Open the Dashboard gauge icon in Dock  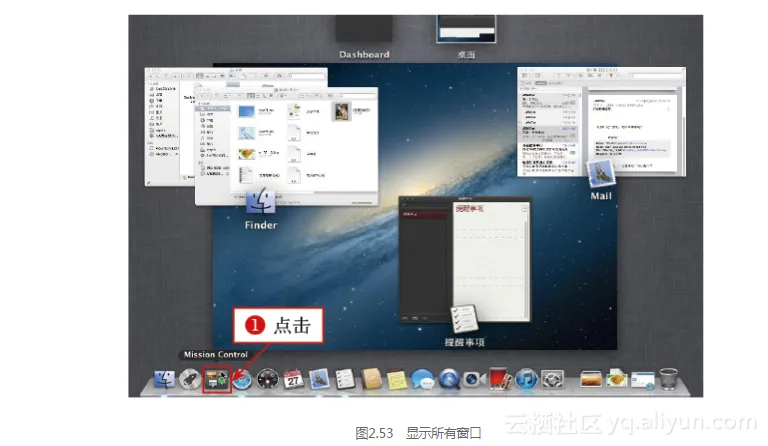[267, 379]
